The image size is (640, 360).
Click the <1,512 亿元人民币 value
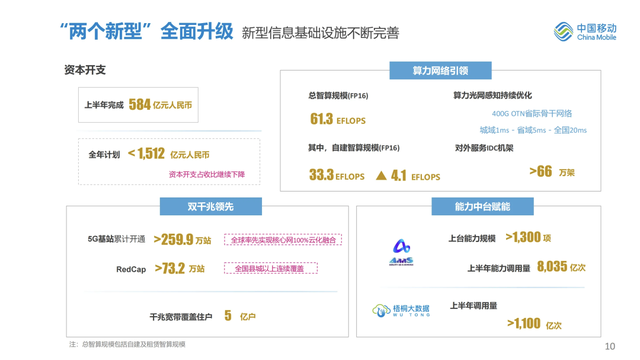pyautogui.click(x=168, y=154)
